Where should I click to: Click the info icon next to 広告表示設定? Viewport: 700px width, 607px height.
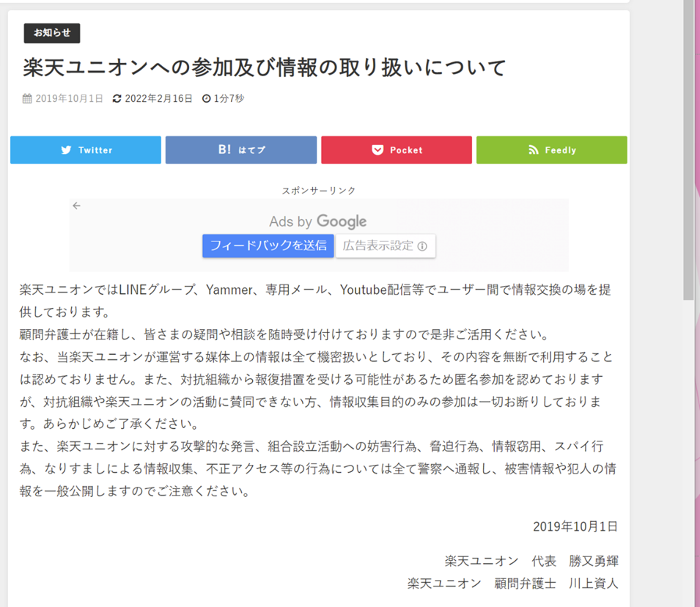point(422,246)
